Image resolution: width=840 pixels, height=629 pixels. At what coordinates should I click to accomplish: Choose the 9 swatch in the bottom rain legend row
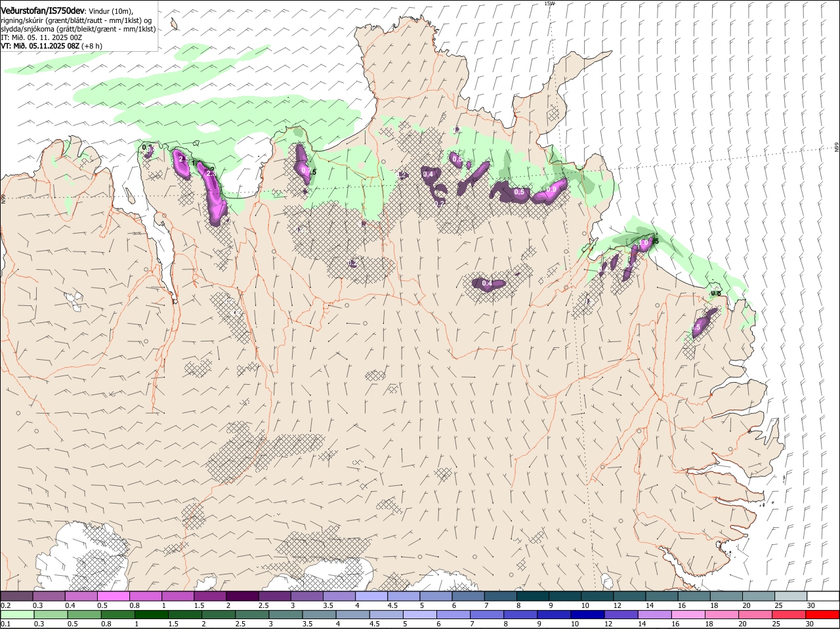coord(555,615)
